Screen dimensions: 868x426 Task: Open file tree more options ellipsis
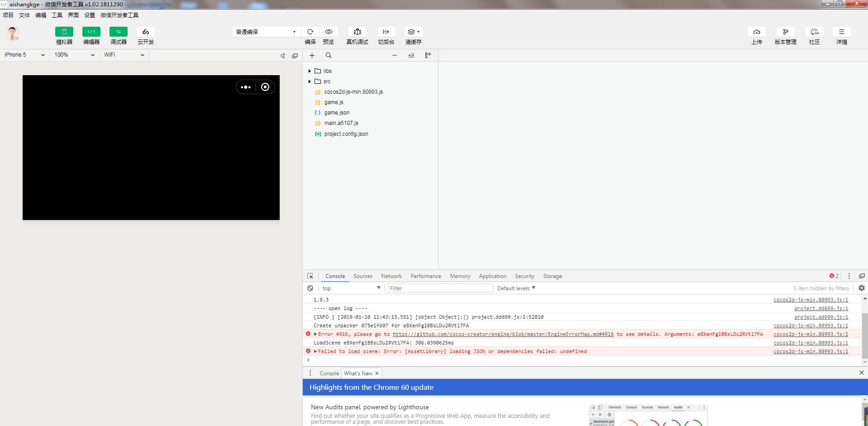395,55
